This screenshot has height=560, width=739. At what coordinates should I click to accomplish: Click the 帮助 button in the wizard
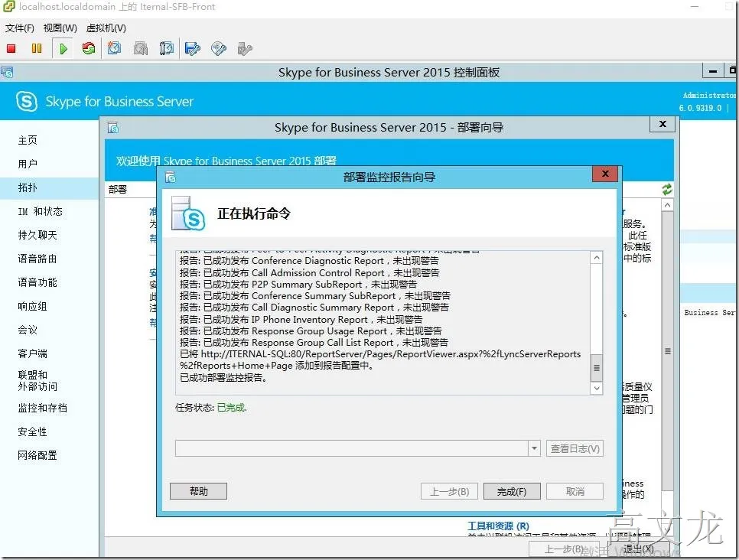point(198,491)
